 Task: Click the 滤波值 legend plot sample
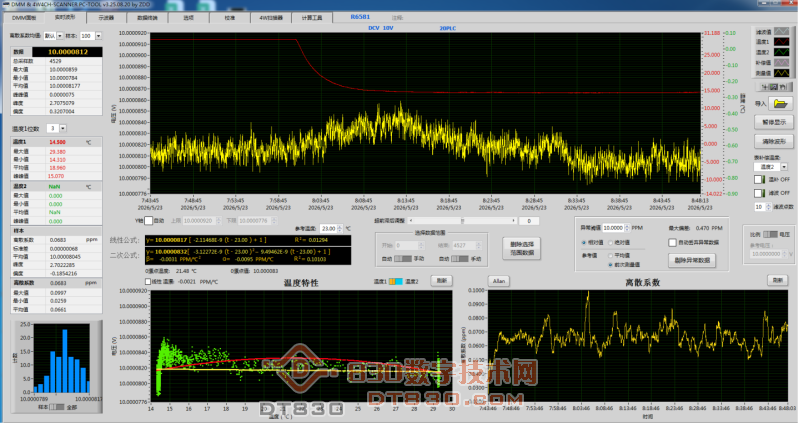pos(782,32)
